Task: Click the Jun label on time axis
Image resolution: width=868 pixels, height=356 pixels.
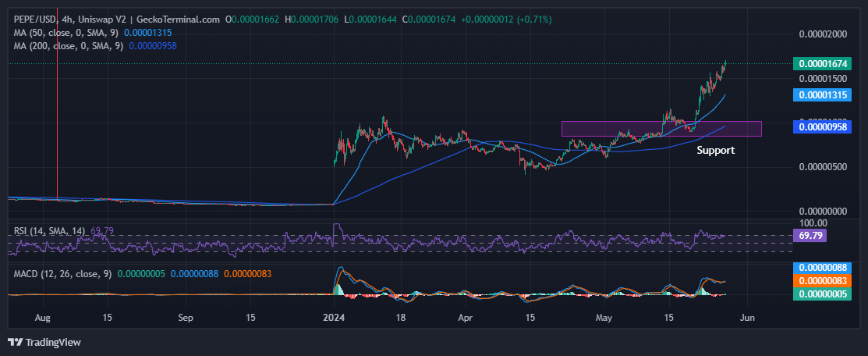Action: pos(747,319)
